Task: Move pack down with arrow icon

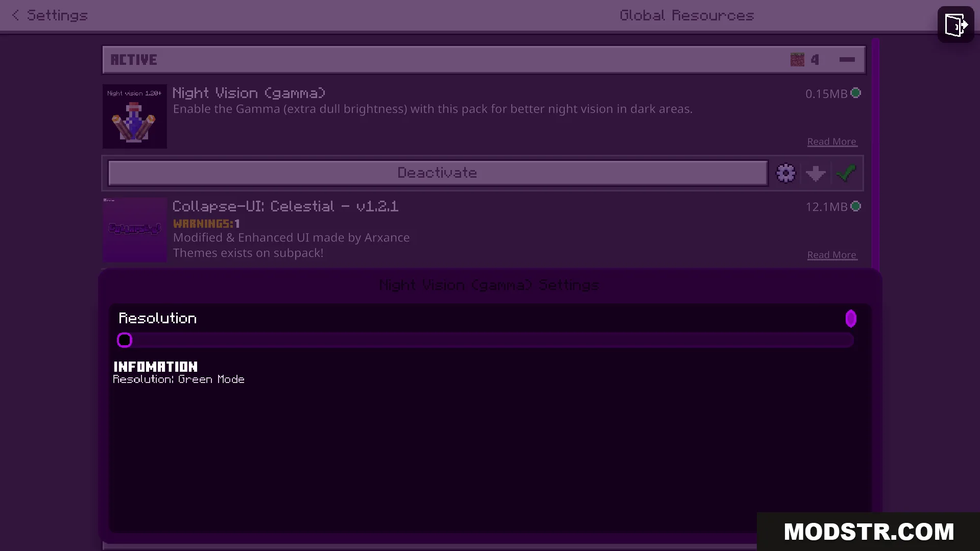Action: pyautogui.click(x=816, y=173)
